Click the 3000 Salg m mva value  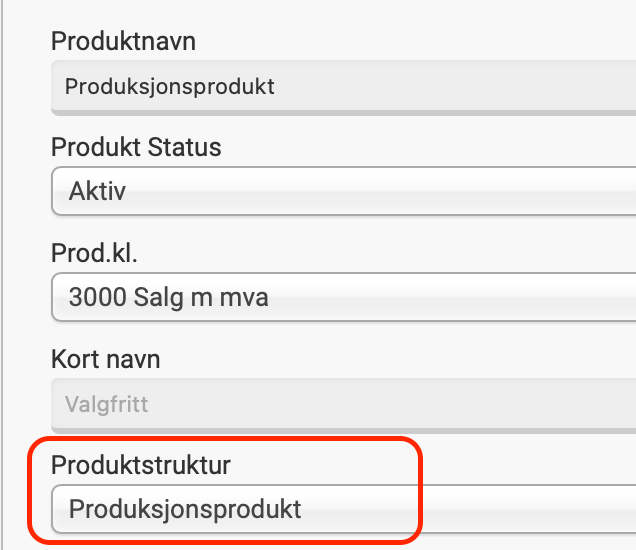coord(168,297)
